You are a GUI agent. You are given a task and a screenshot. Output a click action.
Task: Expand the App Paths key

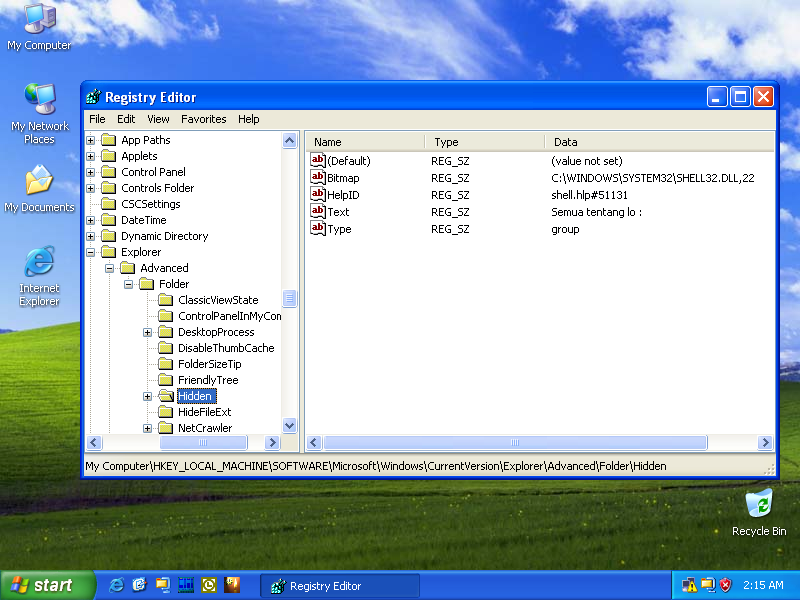[x=91, y=140]
